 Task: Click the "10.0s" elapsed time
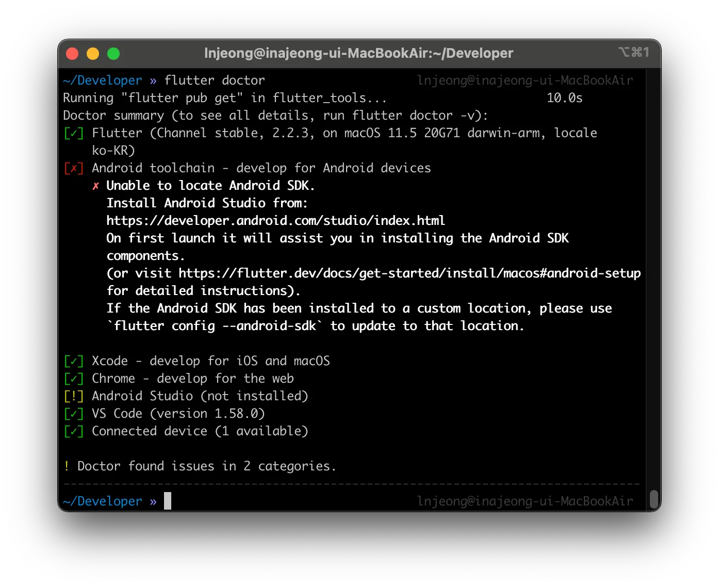[x=565, y=98]
